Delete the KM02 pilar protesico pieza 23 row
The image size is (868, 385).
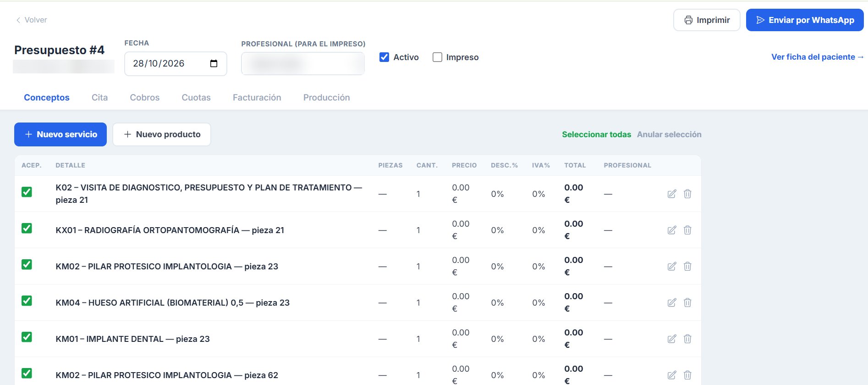687,266
